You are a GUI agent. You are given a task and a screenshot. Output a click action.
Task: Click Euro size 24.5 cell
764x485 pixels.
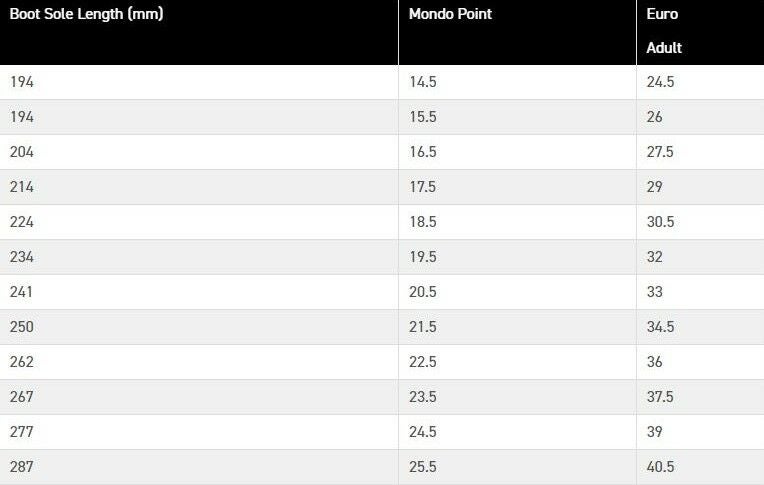[660, 82]
